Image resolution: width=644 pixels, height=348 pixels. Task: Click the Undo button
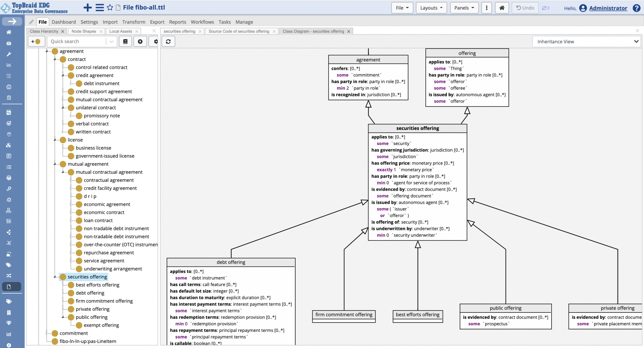(x=525, y=8)
